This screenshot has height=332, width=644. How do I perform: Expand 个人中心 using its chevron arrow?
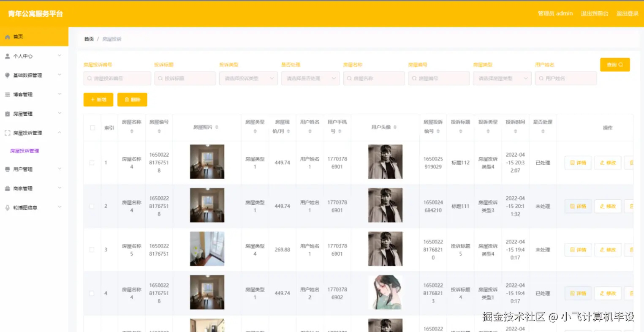60,56
